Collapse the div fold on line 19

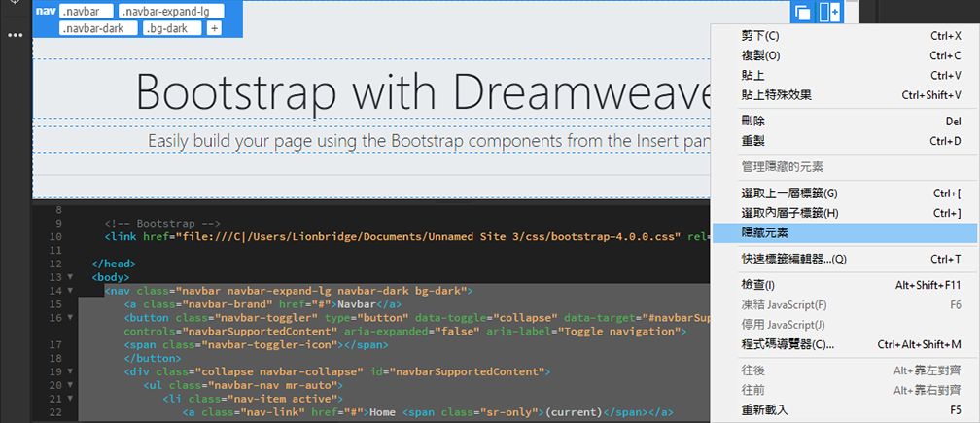tap(70, 371)
